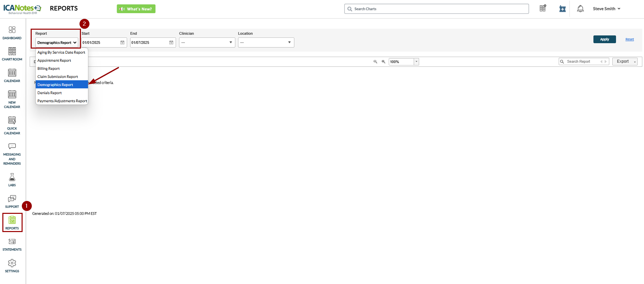Go to Chart Room in the sidebar
The width and height of the screenshot is (644, 284).
point(12,54)
